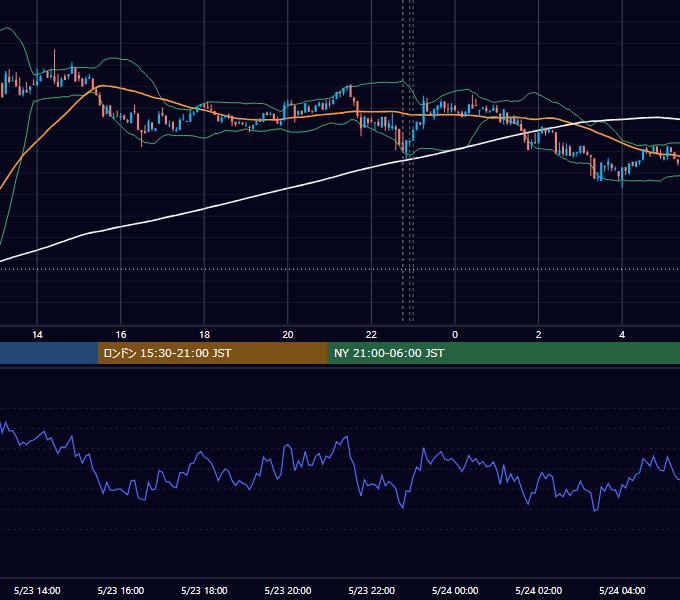The height and width of the screenshot is (600, 680).
Task: Click hour label 18 on price chart axis
Action: point(204,335)
